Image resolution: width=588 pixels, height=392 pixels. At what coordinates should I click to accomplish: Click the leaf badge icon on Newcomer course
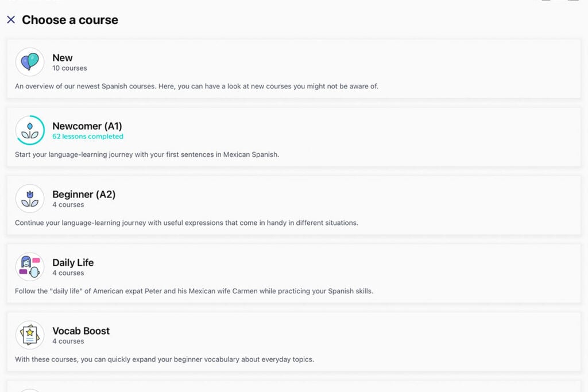(30, 130)
